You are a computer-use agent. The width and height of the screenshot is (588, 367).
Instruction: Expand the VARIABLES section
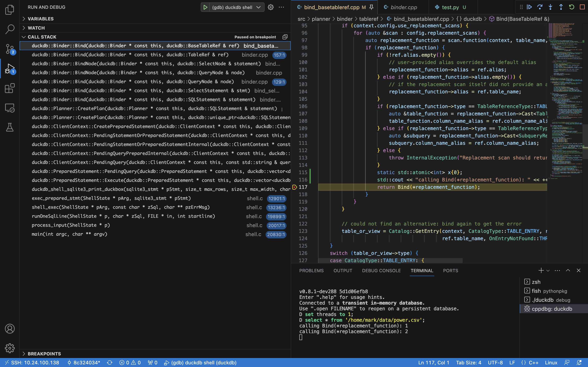point(24,18)
